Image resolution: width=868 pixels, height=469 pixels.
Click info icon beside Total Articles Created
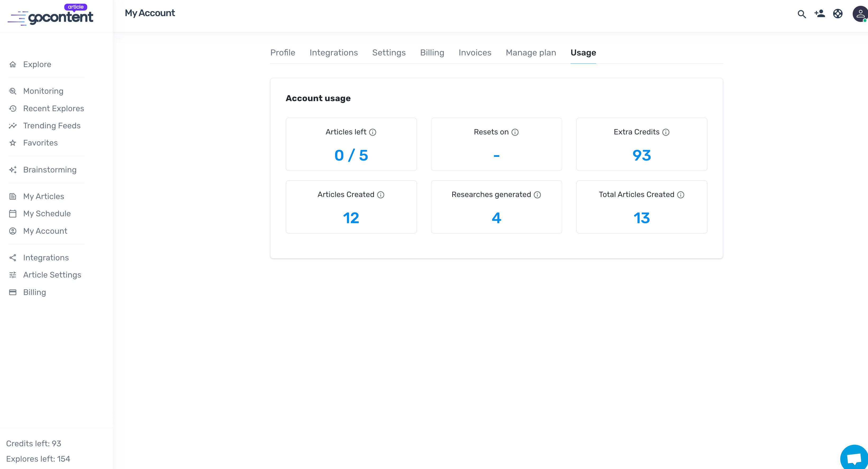point(681,195)
